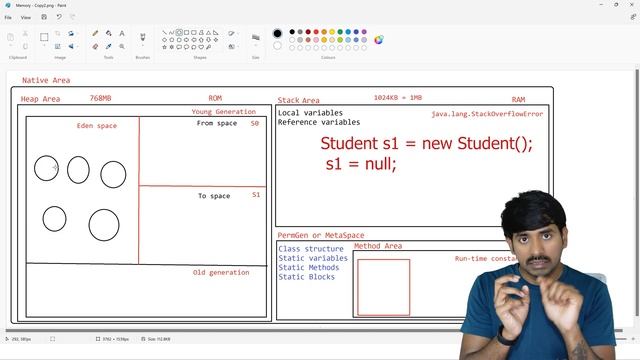This screenshot has width=640, height=360.
Task: Select Colour 2 white background circle
Action: tap(277, 46)
